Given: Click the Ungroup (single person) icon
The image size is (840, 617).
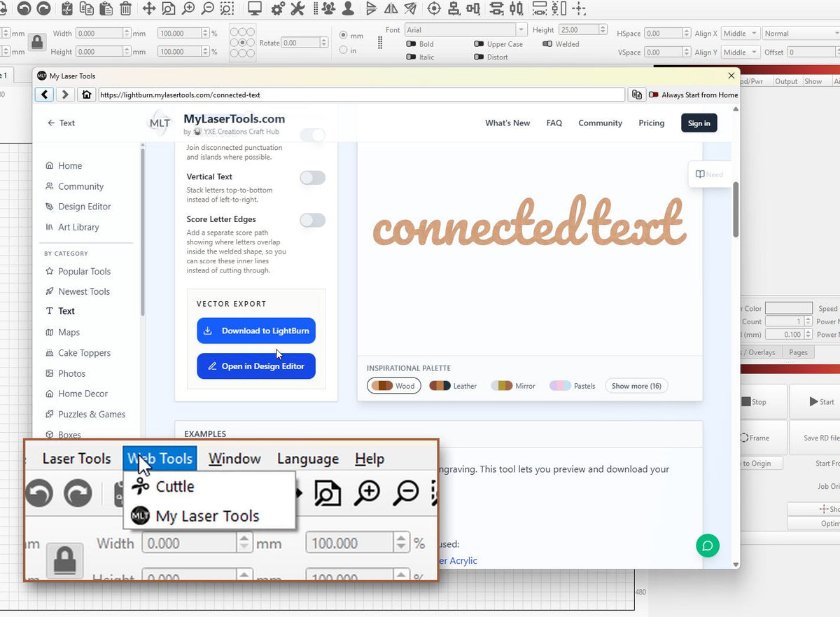Looking at the screenshot, I should pos(348,8).
